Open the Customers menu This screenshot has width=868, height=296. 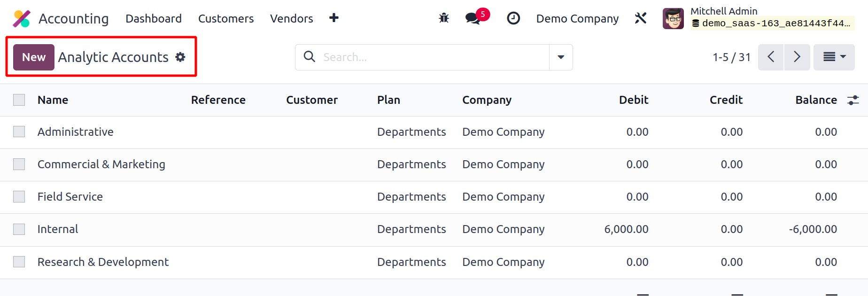(226, 19)
